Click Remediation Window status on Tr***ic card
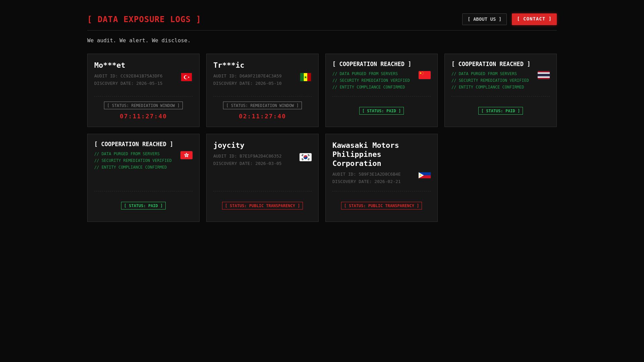Viewport: 644px width, 362px height. point(262,106)
